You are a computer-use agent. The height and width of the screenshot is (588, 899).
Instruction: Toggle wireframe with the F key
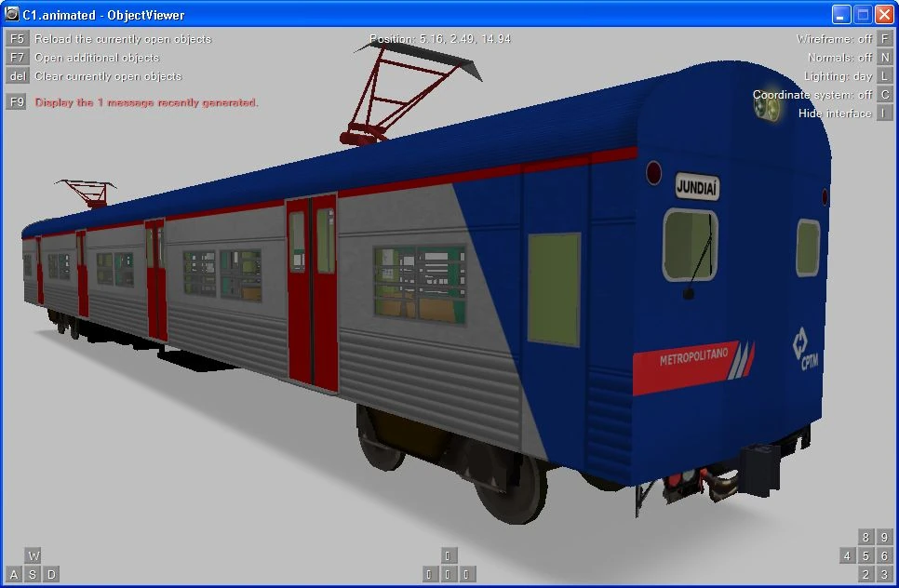click(885, 38)
